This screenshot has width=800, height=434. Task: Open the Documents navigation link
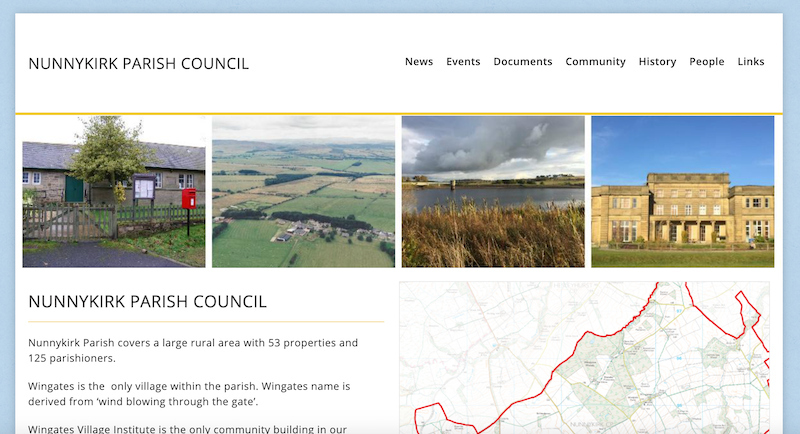click(x=522, y=62)
